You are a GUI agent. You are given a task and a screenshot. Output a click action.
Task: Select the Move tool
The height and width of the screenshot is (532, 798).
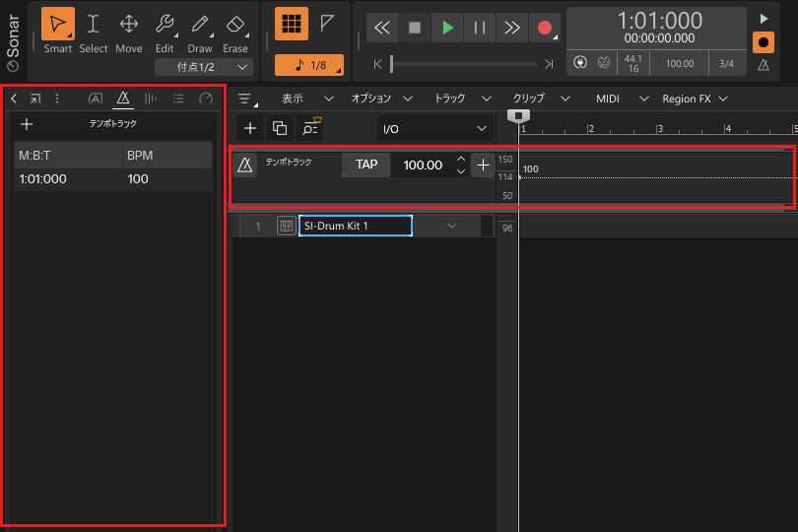pyautogui.click(x=129, y=25)
